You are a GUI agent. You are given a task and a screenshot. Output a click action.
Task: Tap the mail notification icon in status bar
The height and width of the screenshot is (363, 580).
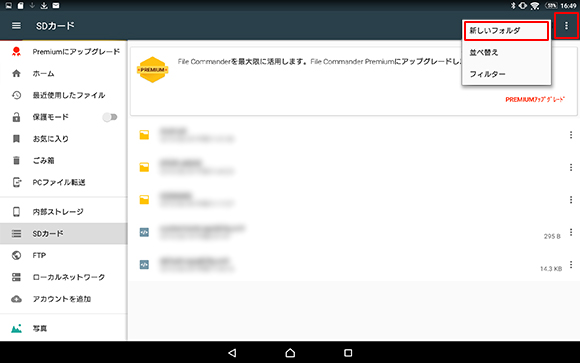pyautogui.click(x=56, y=6)
